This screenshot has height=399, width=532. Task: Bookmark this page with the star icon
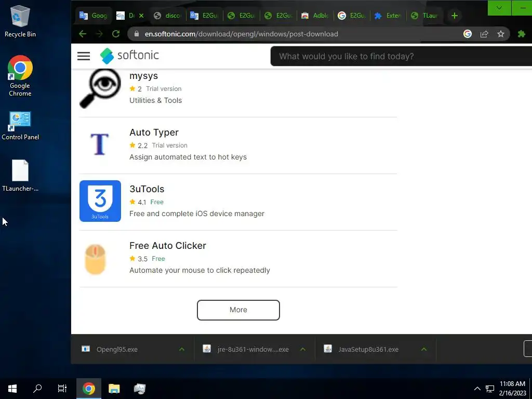pyautogui.click(x=501, y=34)
